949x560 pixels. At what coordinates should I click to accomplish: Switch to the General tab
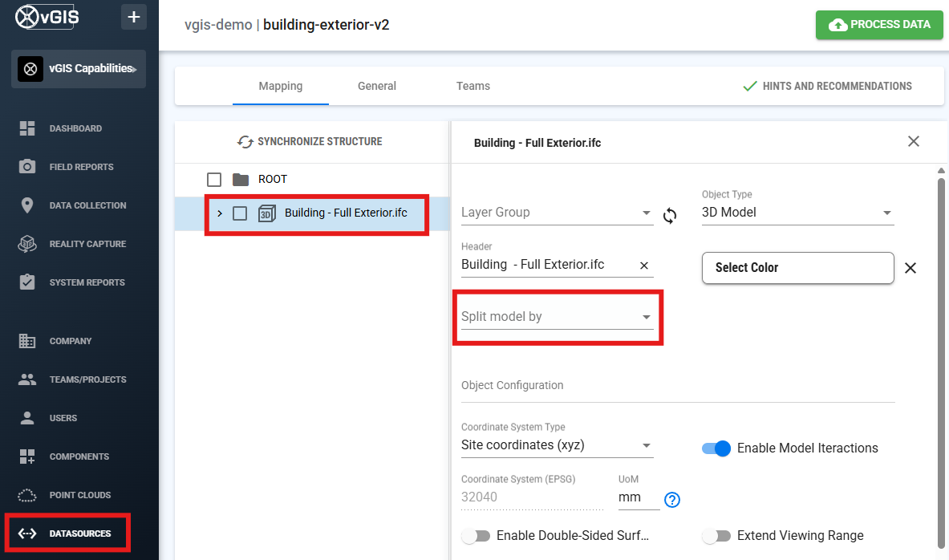(x=377, y=86)
